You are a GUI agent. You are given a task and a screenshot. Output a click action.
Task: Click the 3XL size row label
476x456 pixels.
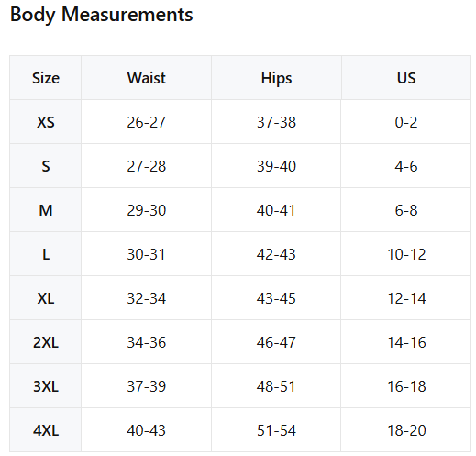46,386
